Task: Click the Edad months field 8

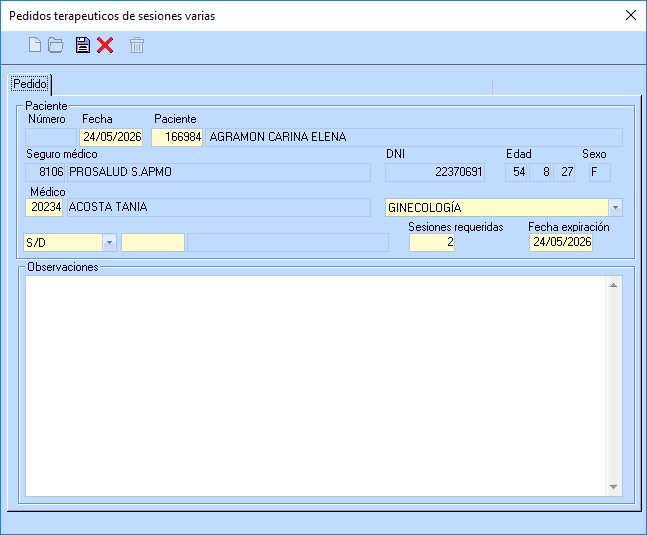Action: (540, 172)
